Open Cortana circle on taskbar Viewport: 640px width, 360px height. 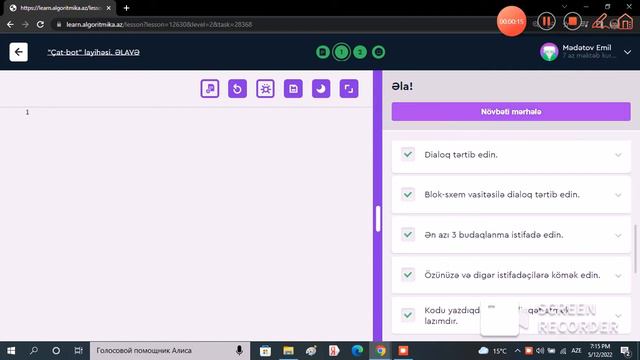click(x=56, y=351)
